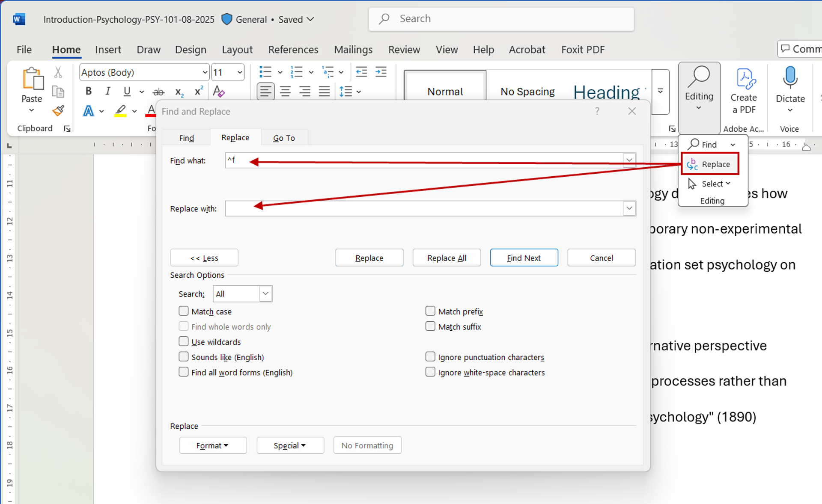Click the Bullets list icon
Image resolution: width=822 pixels, height=504 pixels.
coord(265,72)
